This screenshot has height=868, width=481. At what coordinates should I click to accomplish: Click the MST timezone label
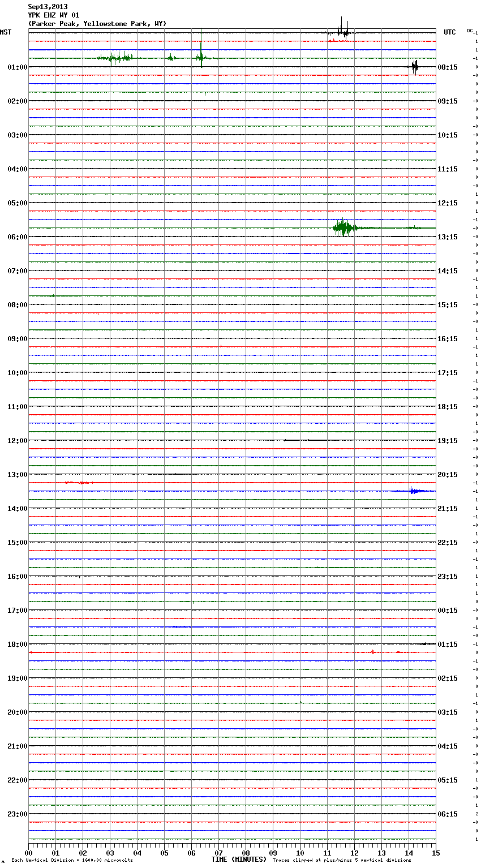pos(6,32)
